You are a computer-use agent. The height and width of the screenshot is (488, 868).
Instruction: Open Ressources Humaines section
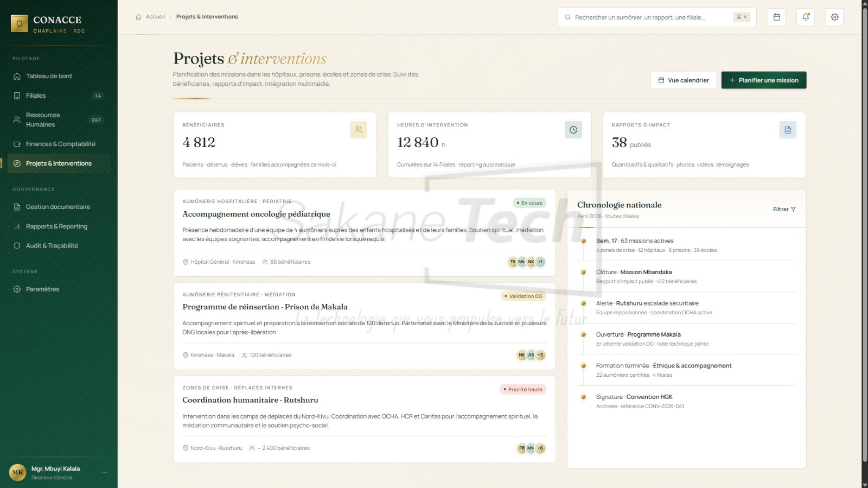point(59,120)
